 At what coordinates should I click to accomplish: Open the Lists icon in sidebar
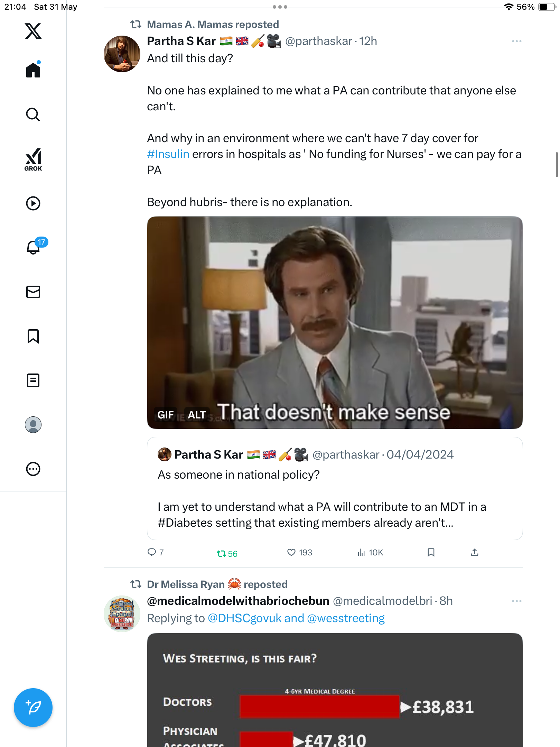click(x=33, y=380)
